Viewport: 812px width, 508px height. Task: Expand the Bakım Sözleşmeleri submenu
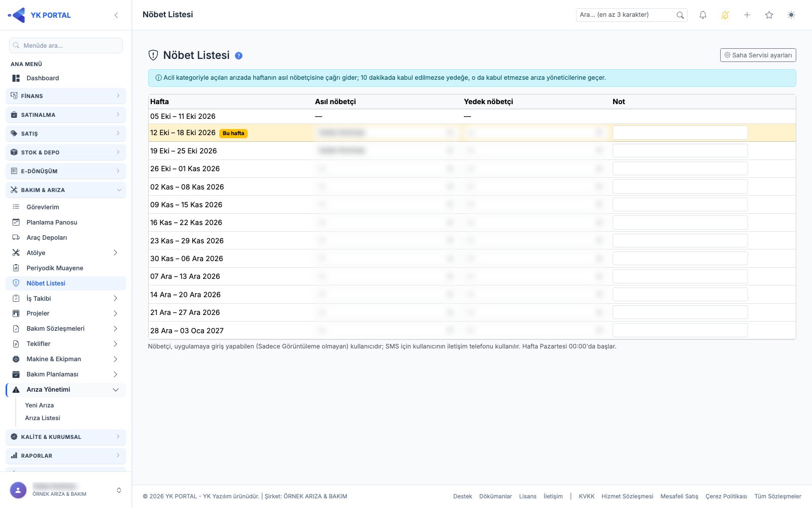pyautogui.click(x=66, y=329)
